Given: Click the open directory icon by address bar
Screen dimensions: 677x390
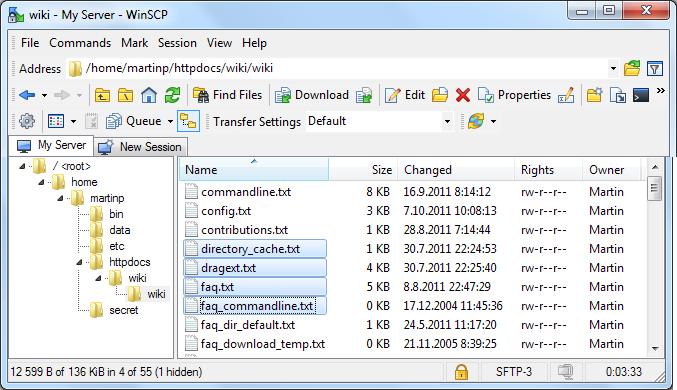Looking at the screenshot, I should [632, 68].
